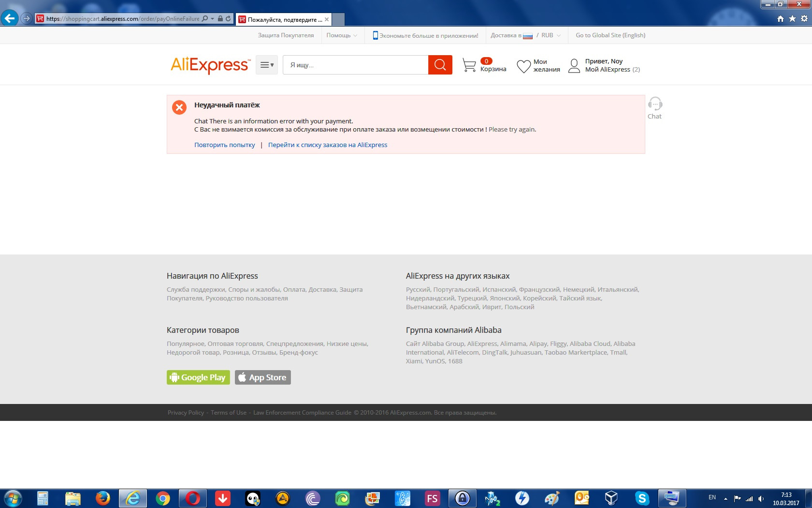Screen dimensions: 812x508
Task: Open the Windows Start menu
Action: point(13,498)
